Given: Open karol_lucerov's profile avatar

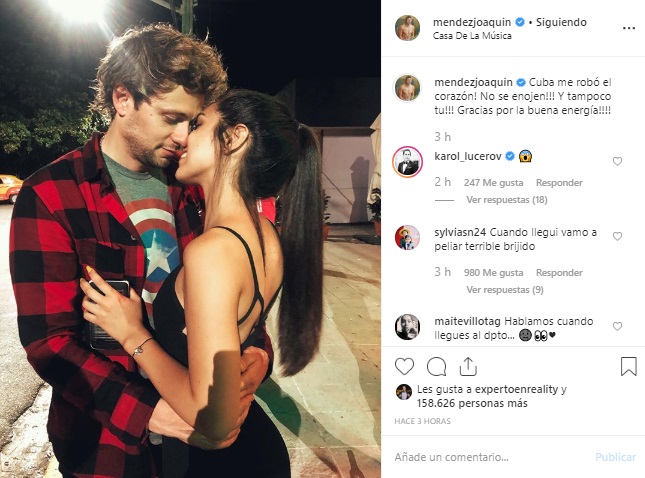Looking at the screenshot, I should coord(407,161).
